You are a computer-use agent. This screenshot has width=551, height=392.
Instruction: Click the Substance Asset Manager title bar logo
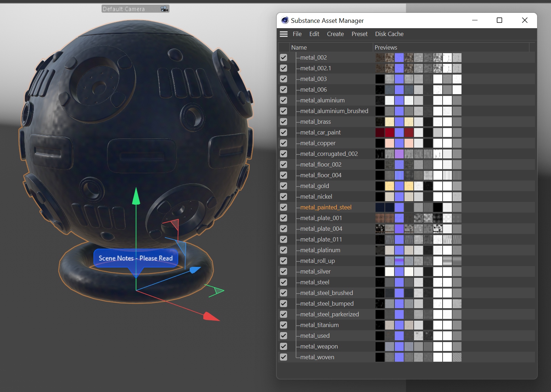tap(285, 20)
